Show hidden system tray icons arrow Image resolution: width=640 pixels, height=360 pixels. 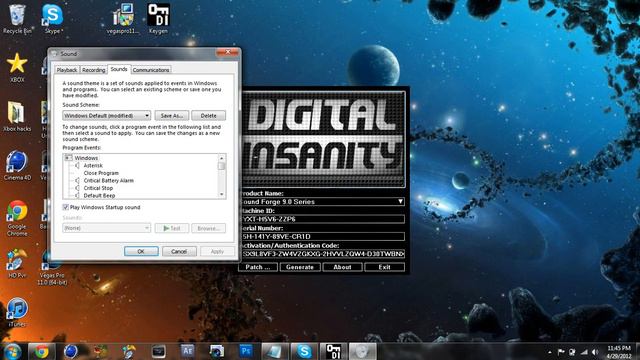(x=550, y=352)
